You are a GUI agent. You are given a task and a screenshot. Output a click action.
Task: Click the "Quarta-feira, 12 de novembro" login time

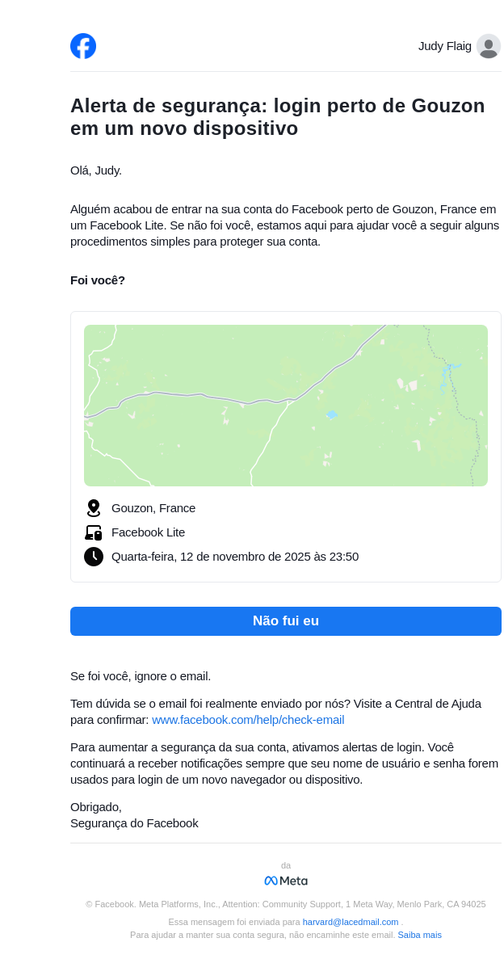[235, 557]
